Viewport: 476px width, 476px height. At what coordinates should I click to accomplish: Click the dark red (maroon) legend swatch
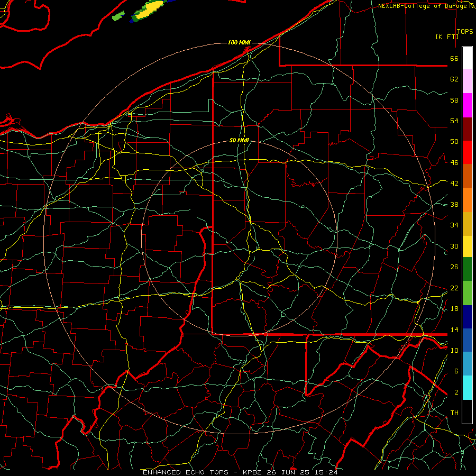click(467, 129)
